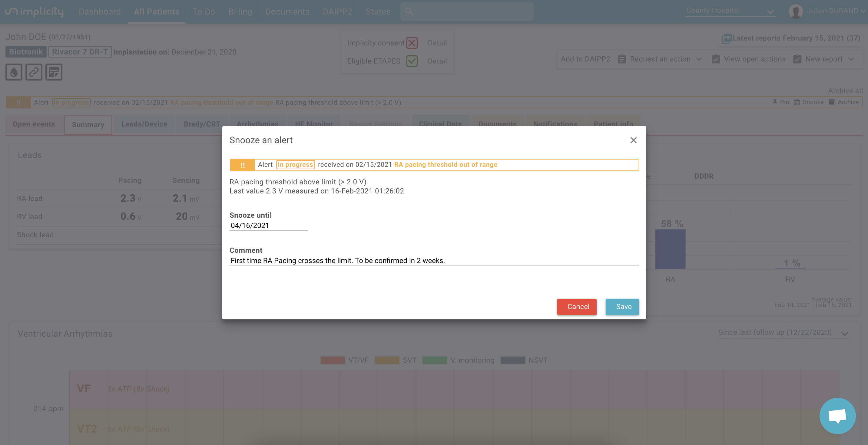Click the Snooze until date field
The height and width of the screenshot is (445, 868).
pyautogui.click(x=269, y=226)
